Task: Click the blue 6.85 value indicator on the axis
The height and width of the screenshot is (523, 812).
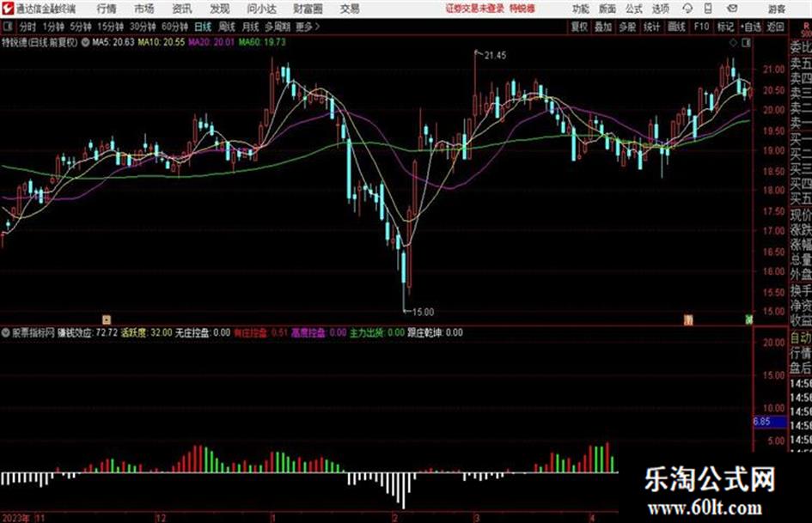Action: click(x=770, y=422)
